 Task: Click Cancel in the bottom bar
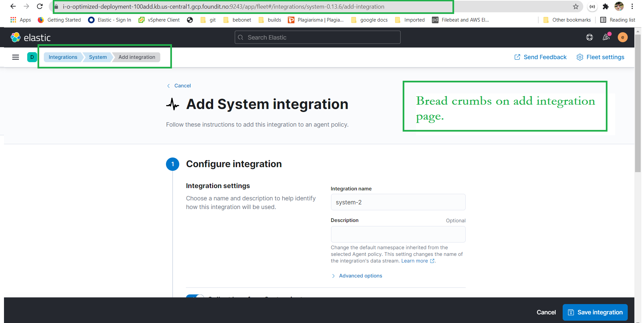[x=546, y=312]
